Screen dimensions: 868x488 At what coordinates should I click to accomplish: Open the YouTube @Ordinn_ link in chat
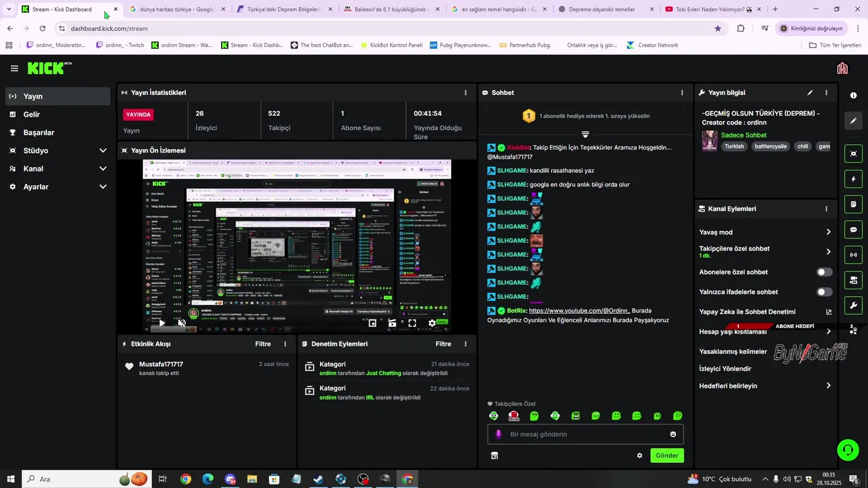click(x=579, y=310)
